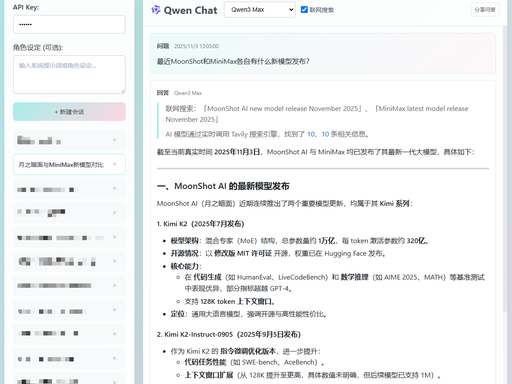512x384 pixels.
Task: Click heading 一、MoonShot AI 的最新模型发布
Action: click(x=223, y=186)
